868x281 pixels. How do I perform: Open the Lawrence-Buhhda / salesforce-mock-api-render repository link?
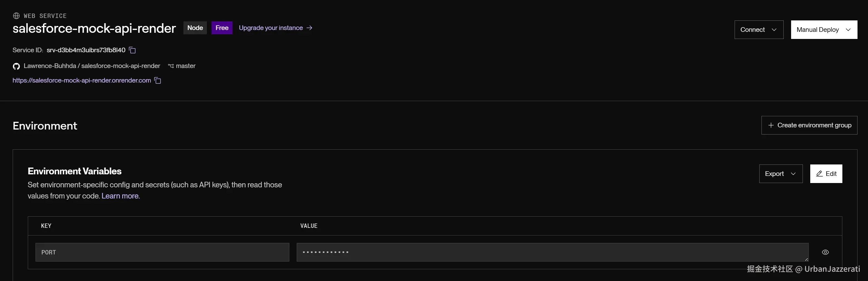[92, 66]
